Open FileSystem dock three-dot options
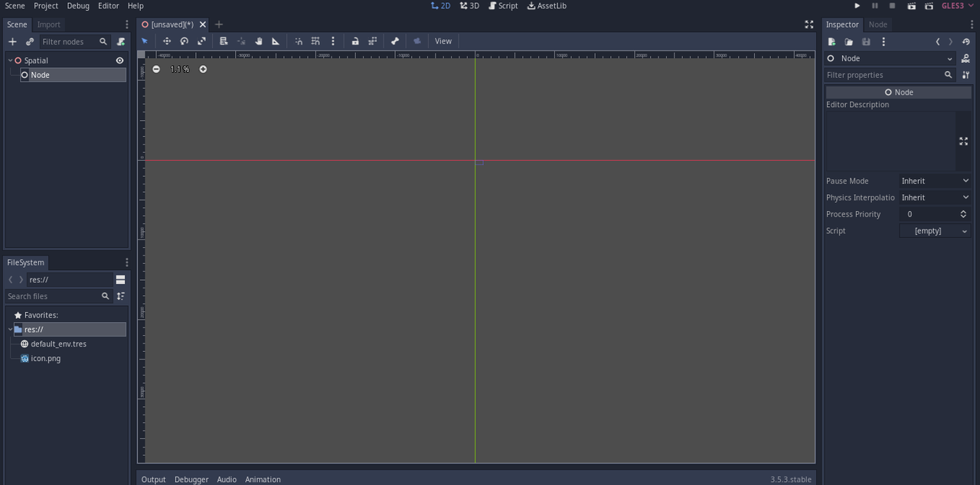This screenshot has height=485, width=980. [126, 262]
